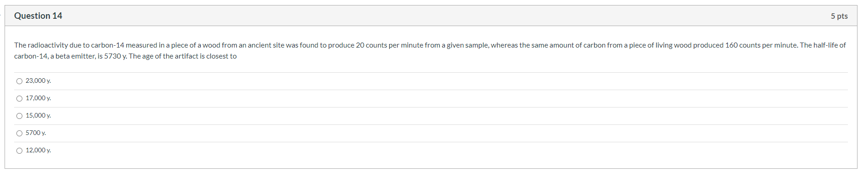
Task: Click the words "living wood" in question
Action: coord(673,45)
